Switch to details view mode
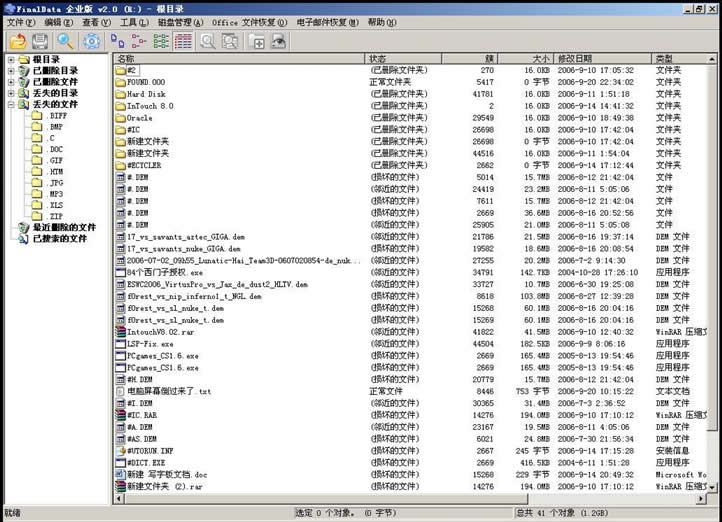 pyautogui.click(x=183, y=41)
